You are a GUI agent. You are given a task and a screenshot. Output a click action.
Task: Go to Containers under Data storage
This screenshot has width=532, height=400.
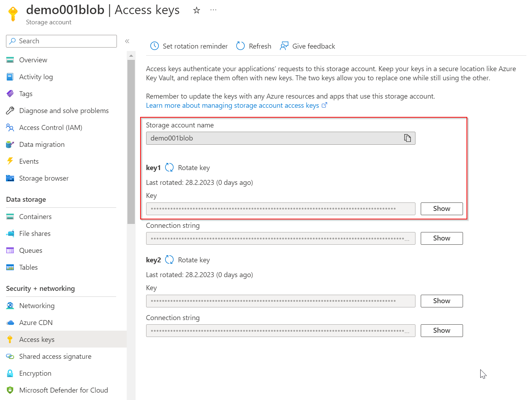pos(35,217)
